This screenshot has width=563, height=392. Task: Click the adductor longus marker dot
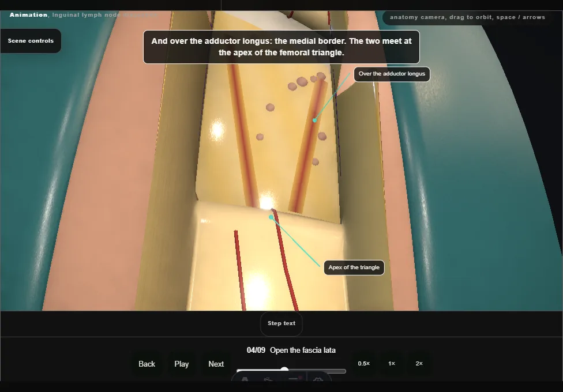[314, 120]
